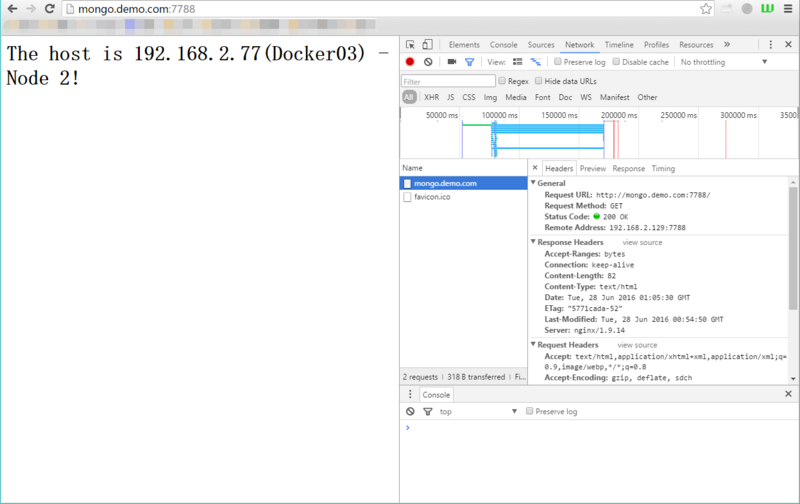
Task: Enable Regex filter checkbox
Action: click(x=502, y=81)
